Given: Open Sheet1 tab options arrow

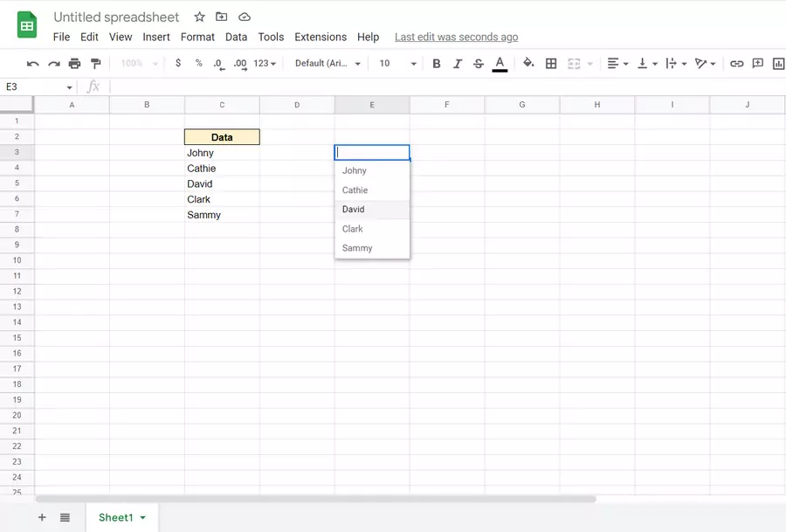Looking at the screenshot, I should [143, 517].
